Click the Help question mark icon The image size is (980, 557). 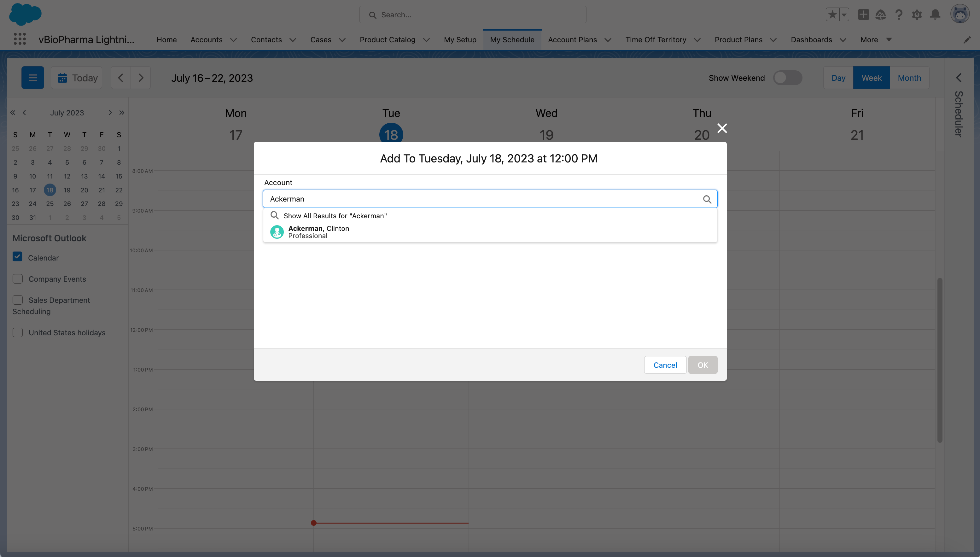899,15
